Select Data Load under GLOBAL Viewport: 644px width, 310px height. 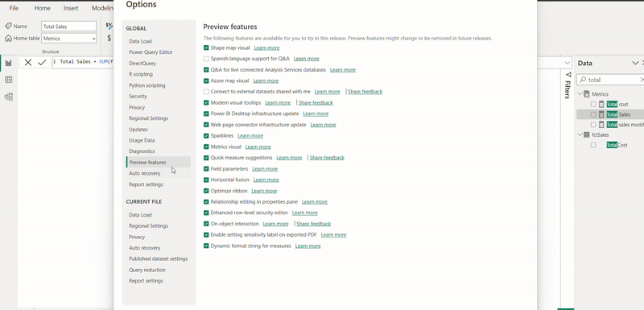tap(140, 41)
